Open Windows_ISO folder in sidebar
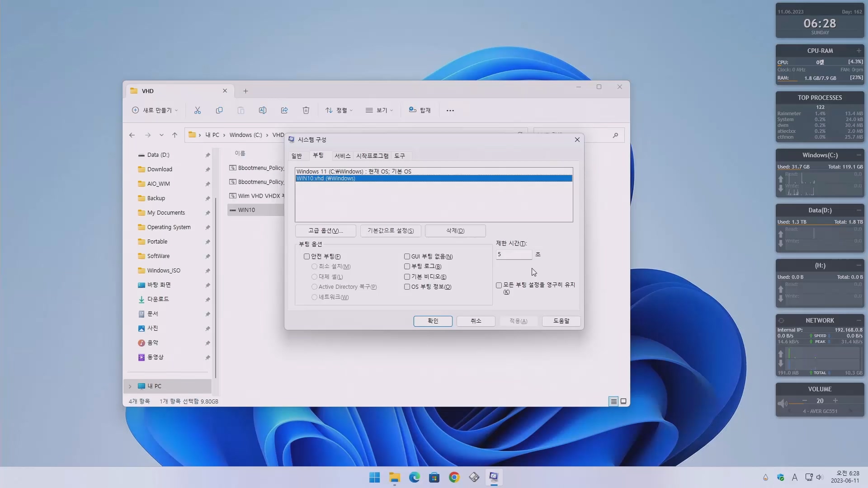The height and width of the screenshot is (488, 868). pyautogui.click(x=164, y=271)
